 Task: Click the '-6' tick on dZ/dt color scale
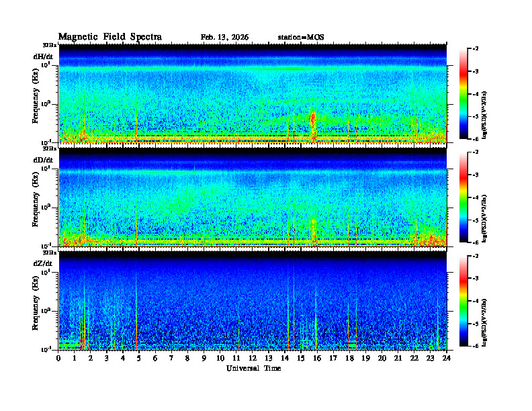[476, 346]
